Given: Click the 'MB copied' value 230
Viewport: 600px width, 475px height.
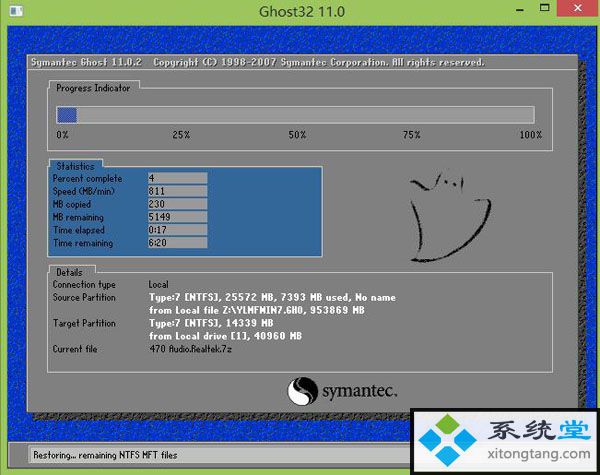Looking at the screenshot, I should 178,204.
